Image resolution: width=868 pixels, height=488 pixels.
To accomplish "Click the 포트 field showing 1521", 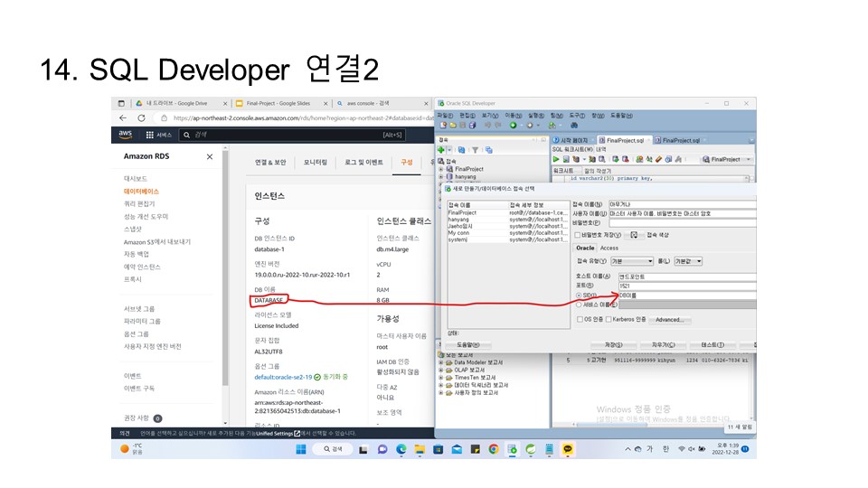I will coord(686,286).
